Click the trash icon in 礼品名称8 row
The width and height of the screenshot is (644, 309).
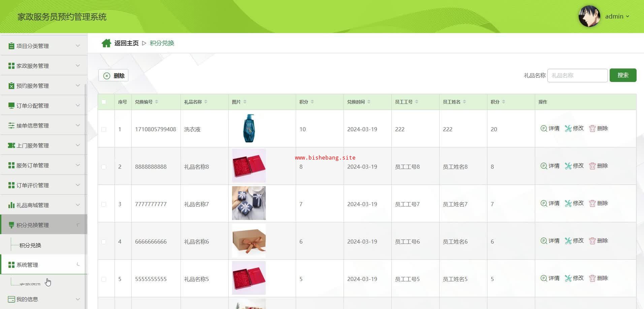pos(592,166)
